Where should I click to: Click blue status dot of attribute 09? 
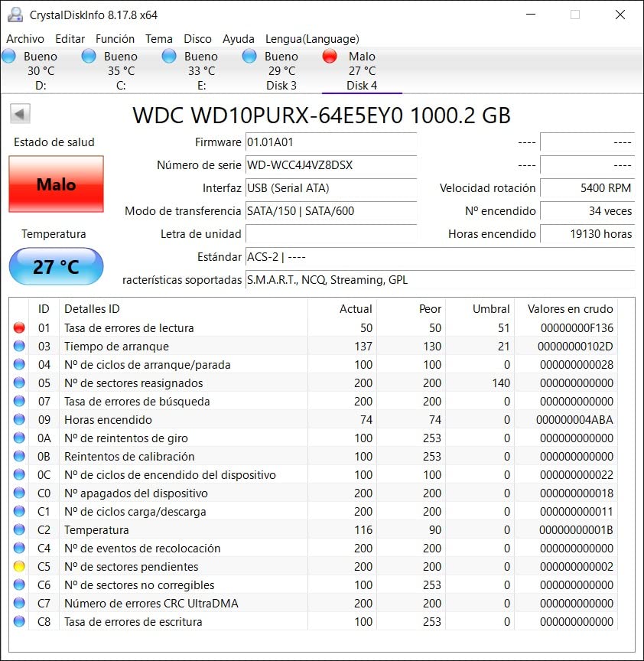click(19, 419)
